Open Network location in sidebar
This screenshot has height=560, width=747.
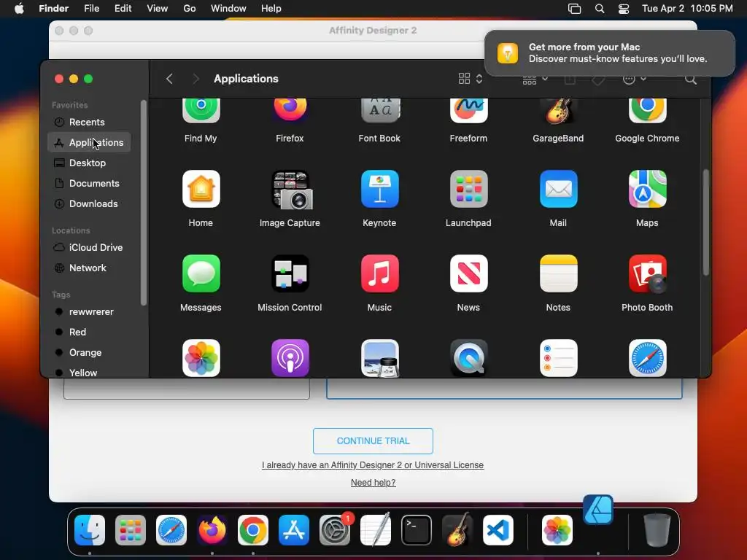pyautogui.click(x=88, y=268)
